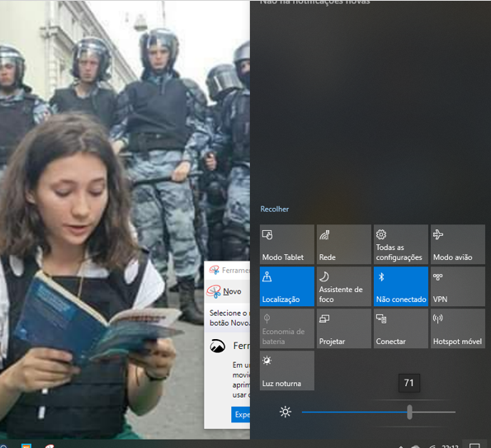This screenshot has height=448, width=491.
Task: Click the Novo button in Snipping Tool
Action: (x=224, y=291)
